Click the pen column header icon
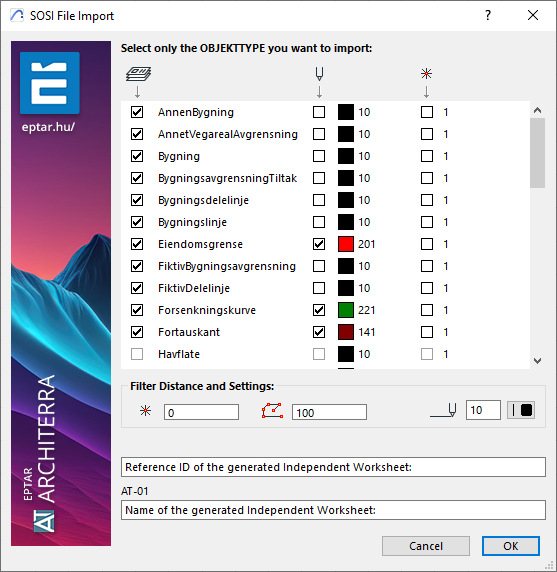The width and height of the screenshot is (557, 572). pyautogui.click(x=319, y=74)
